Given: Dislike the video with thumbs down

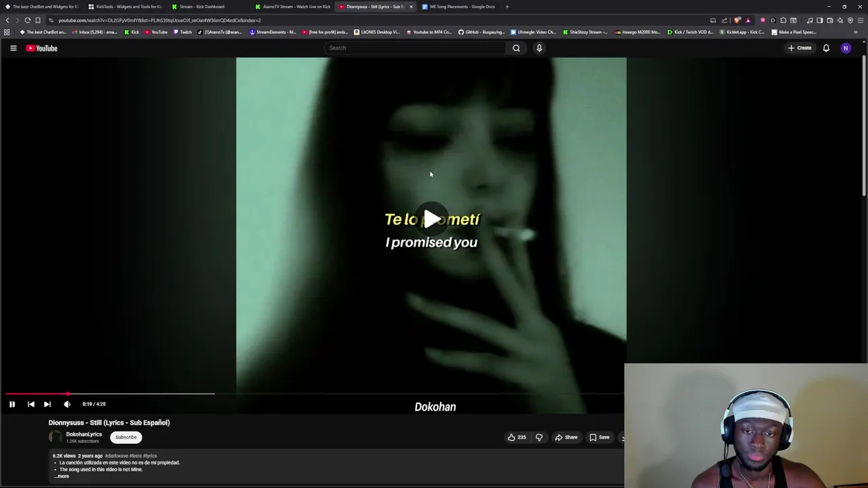Looking at the screenshot, I should pos(539,437).
